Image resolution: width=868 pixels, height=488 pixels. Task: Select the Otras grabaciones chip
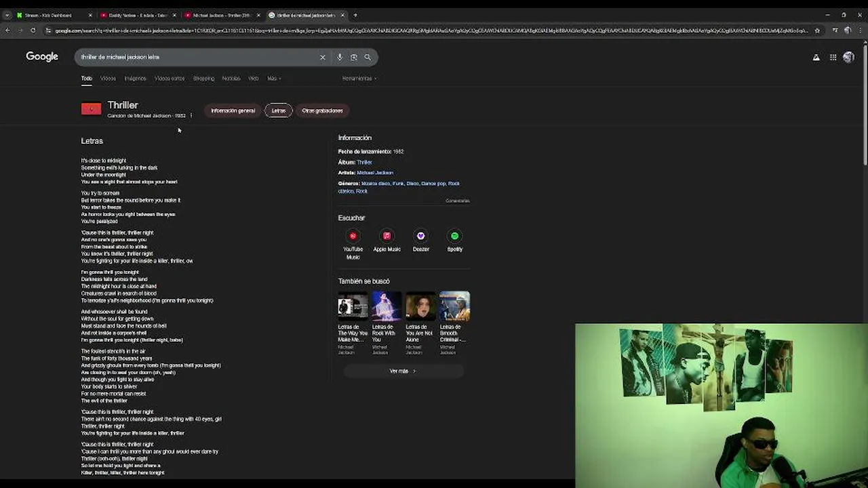322,110
